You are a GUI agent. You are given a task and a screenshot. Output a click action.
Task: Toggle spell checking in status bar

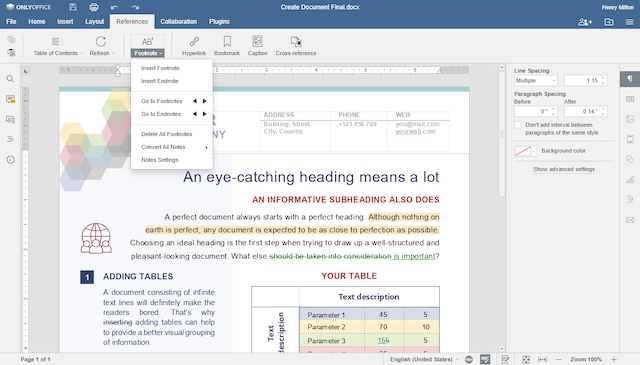click(x=485, y=359)
